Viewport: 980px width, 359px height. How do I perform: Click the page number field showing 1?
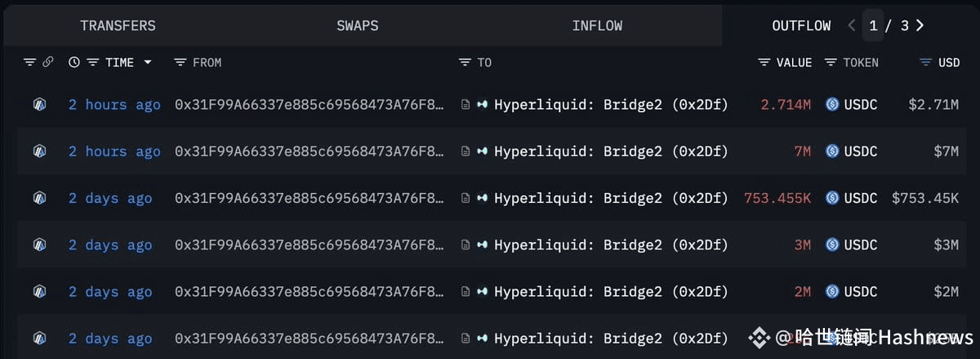click(x=873, y=25)
